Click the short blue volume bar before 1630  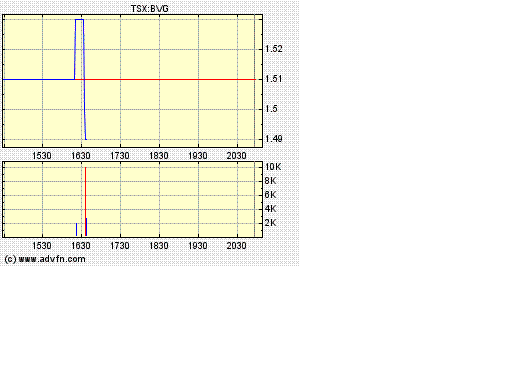[x=76, y=229]
